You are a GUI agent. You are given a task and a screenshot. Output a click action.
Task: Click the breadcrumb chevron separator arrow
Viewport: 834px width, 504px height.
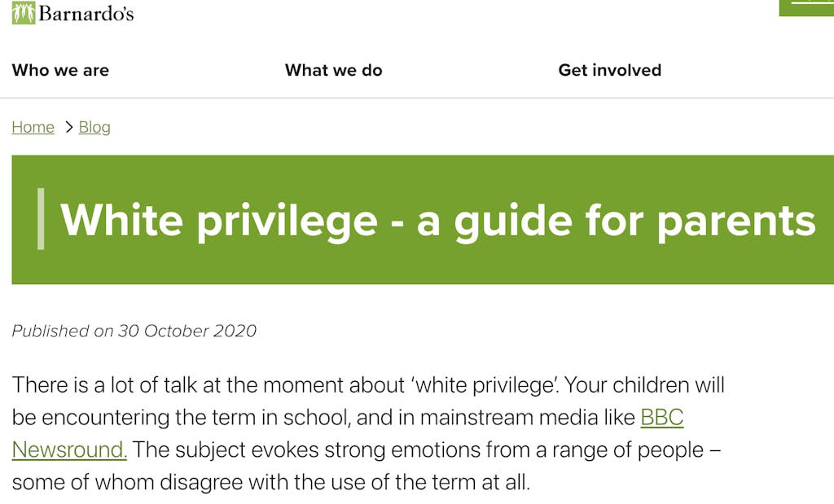68,127
